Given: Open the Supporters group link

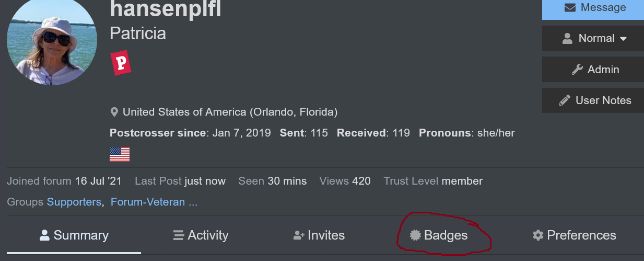Looking at the screenshot, I should pyautogui.click(x=74, y=202).
